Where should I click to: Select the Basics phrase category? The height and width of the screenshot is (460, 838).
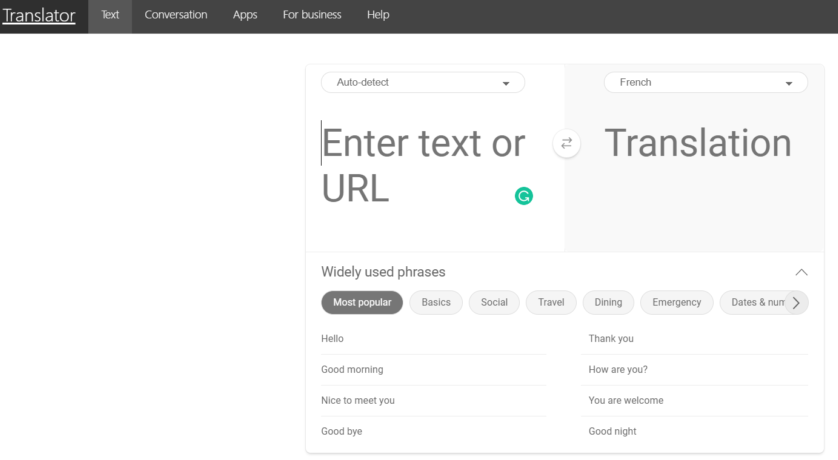436,302
